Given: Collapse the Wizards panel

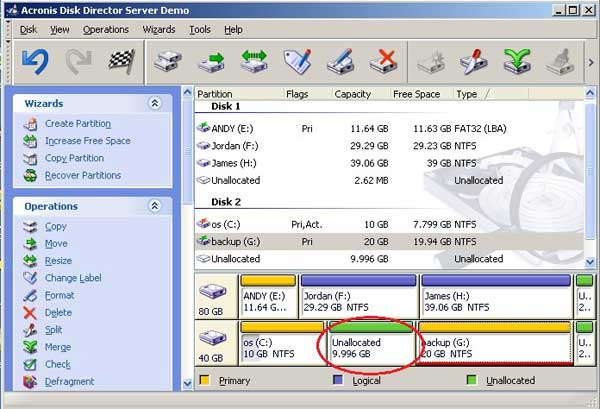Looking at the screenshot, I should (x=154, y=103).
